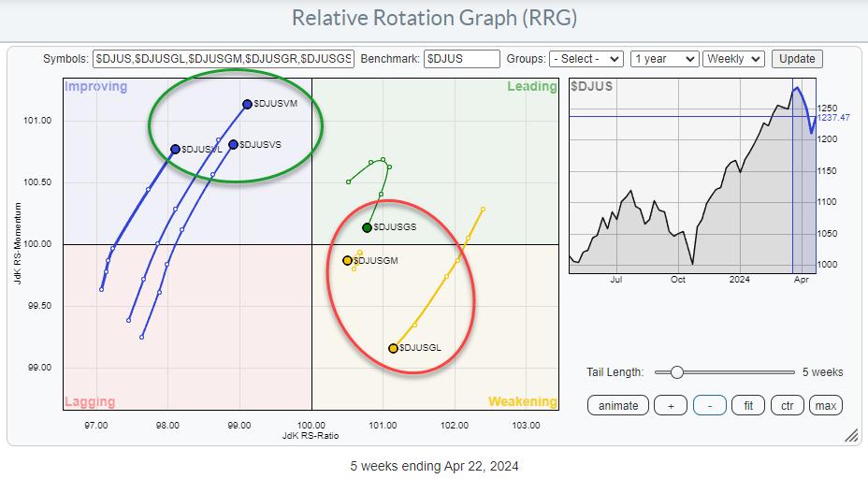The image size is (868, 479).
Task: Click the Benchmark input field
Action: point(462,58)
